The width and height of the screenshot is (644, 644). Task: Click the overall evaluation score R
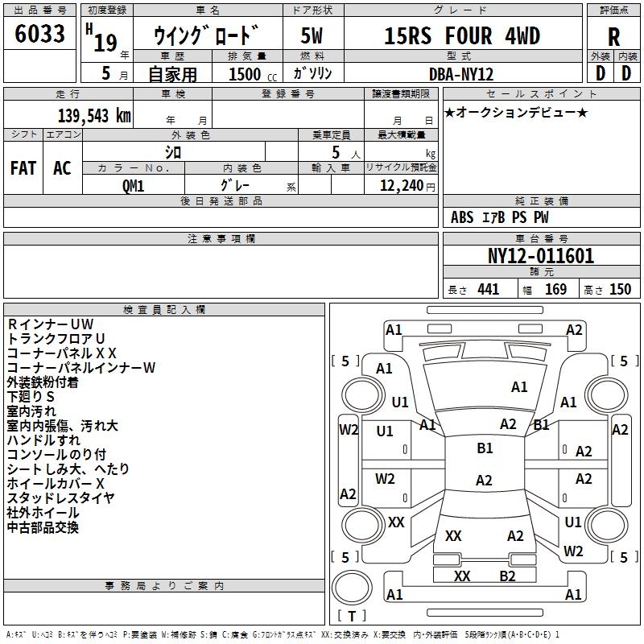(613, 37)
